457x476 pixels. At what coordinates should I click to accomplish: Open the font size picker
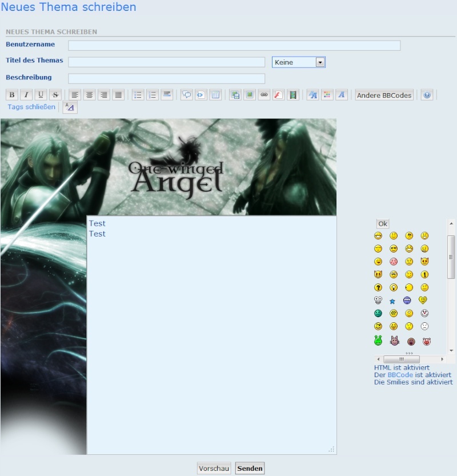(x=312, y=95)
